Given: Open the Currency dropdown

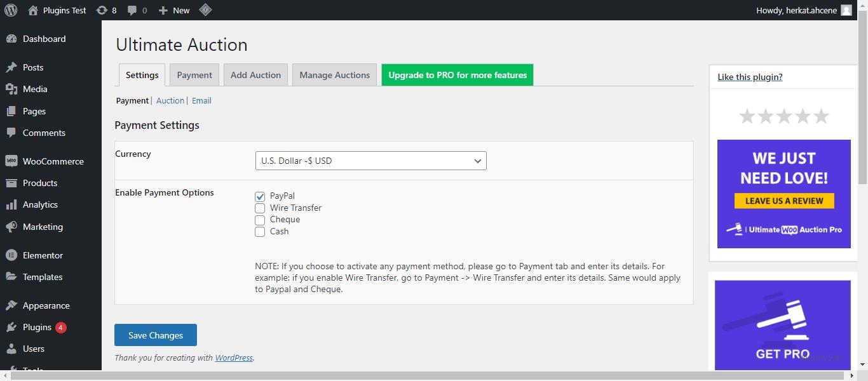Looking at the screenshot, I should click(x=370, y=161).
